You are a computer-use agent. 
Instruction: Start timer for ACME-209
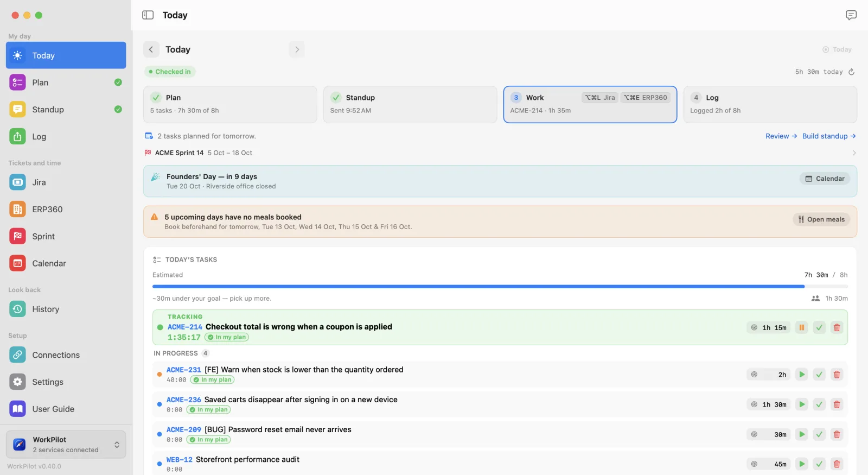(802, 434)
